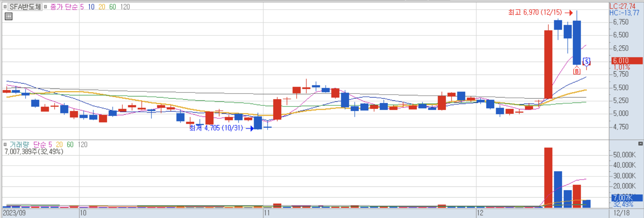Click the HC:-13.77 indicator text
The image size is (644, 218).
624,13
